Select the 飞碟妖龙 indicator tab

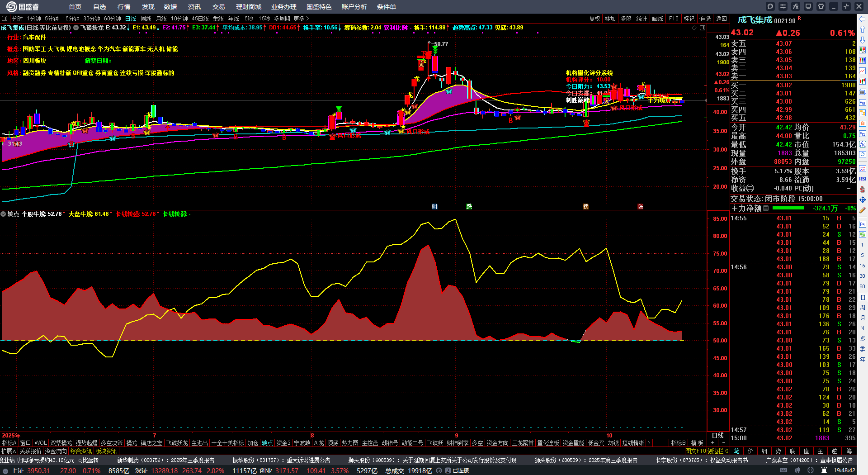point(177,443)
